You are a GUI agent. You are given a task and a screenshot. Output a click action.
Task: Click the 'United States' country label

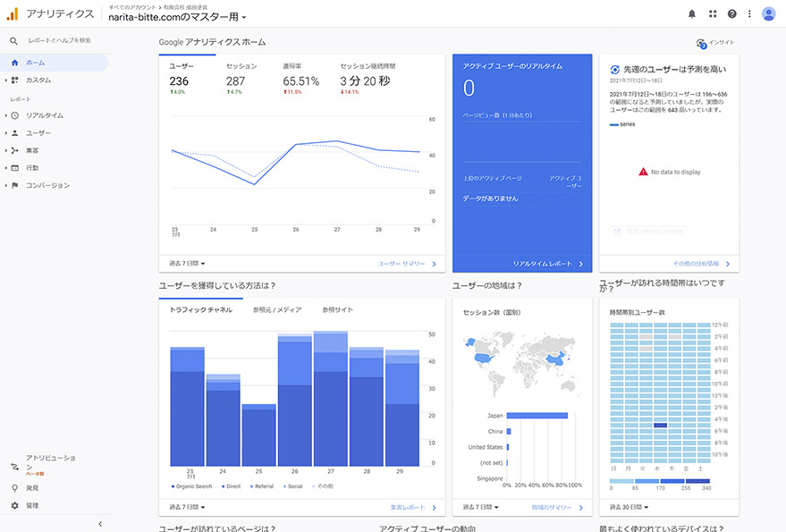tap(486, 447)
